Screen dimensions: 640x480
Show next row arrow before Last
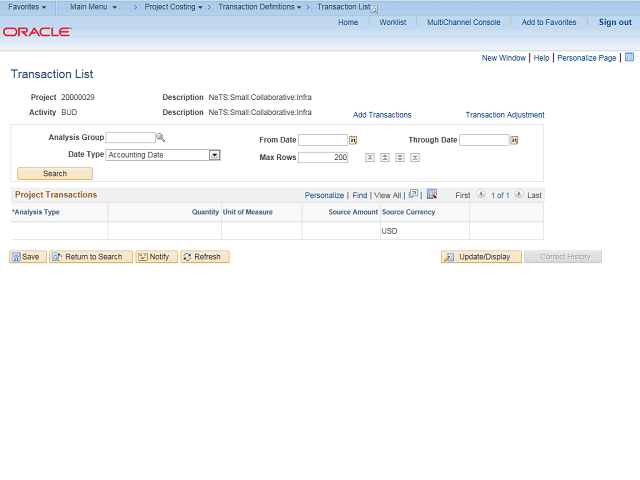pyautogui.click(x=518, y=194)
